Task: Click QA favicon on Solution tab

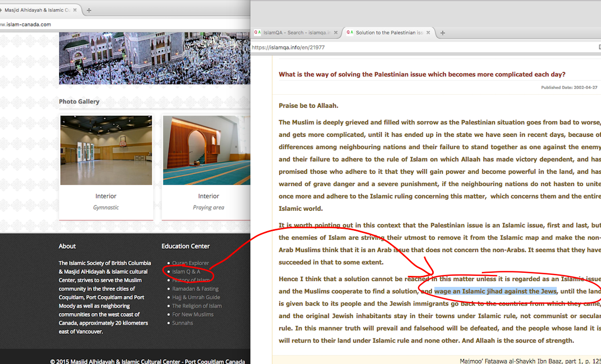Action: pyautogui.click(x=350, y=33)
